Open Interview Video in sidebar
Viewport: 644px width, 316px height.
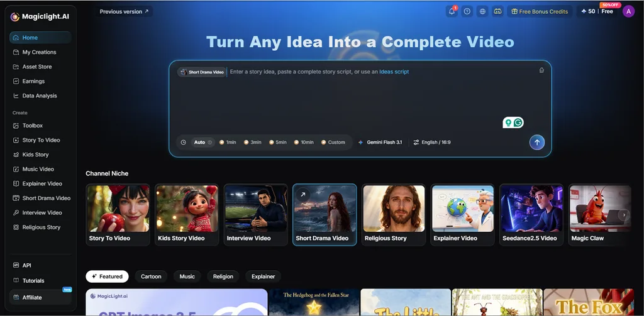point(40,212)
